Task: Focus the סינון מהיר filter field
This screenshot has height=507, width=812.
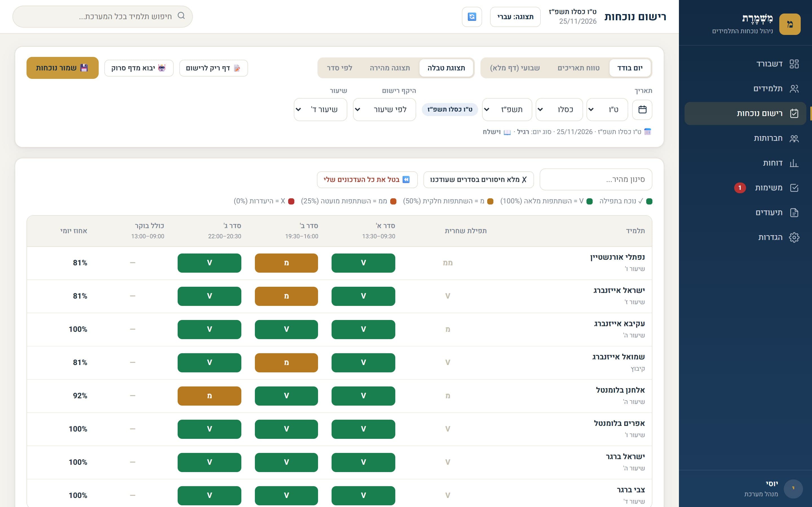Action: [596, 180]
